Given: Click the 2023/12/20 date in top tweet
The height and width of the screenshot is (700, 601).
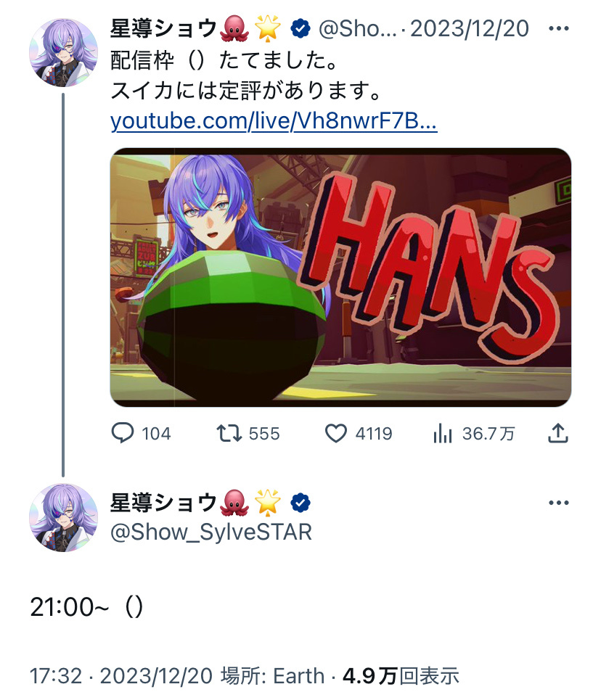Looking at the screenshot, I should coord(470,28).
